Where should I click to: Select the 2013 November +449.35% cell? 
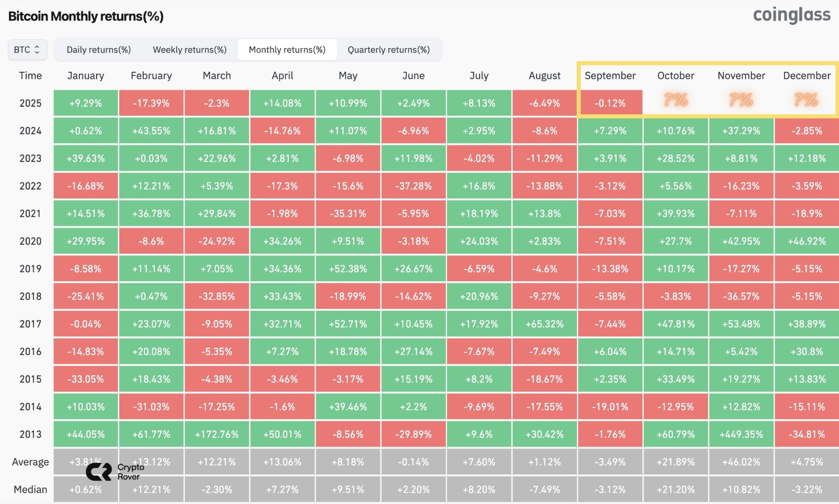point(741,434)
